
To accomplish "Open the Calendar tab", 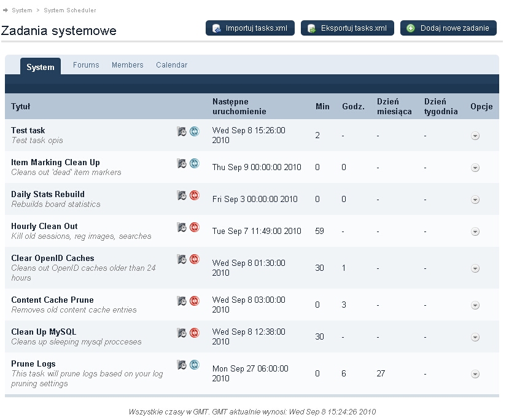I will point(171,65).
